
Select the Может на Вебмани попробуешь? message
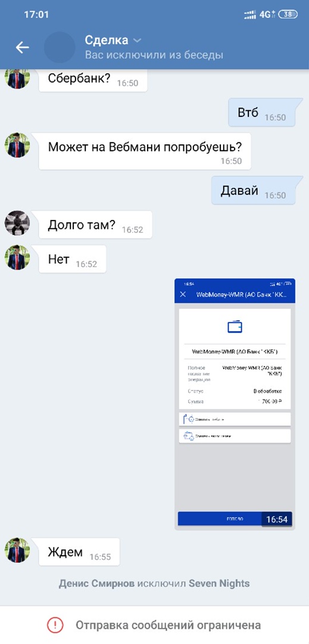pos(145,151)
